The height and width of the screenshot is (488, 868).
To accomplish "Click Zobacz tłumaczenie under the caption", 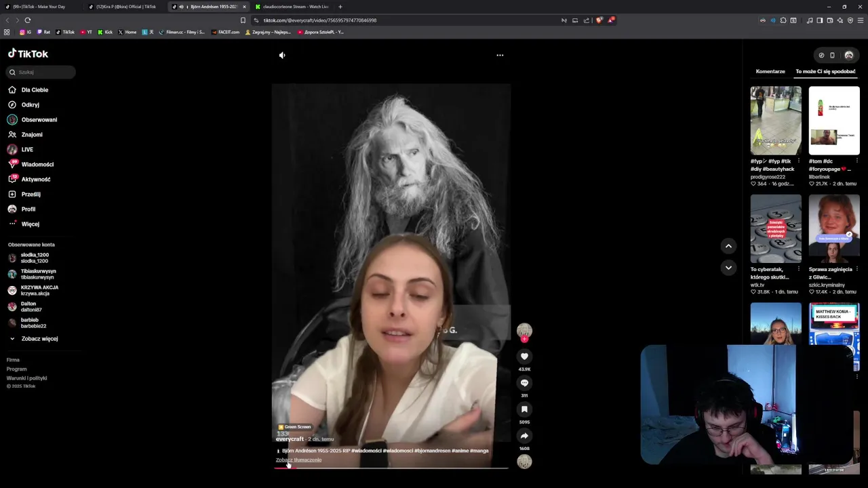I will tap(298, 460).
